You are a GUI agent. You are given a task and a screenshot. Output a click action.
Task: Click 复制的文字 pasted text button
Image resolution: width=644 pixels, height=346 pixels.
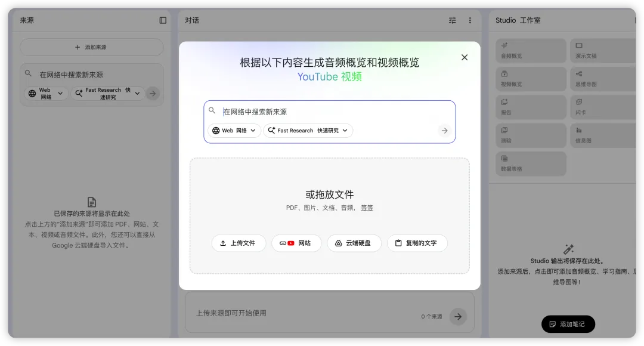417,243
